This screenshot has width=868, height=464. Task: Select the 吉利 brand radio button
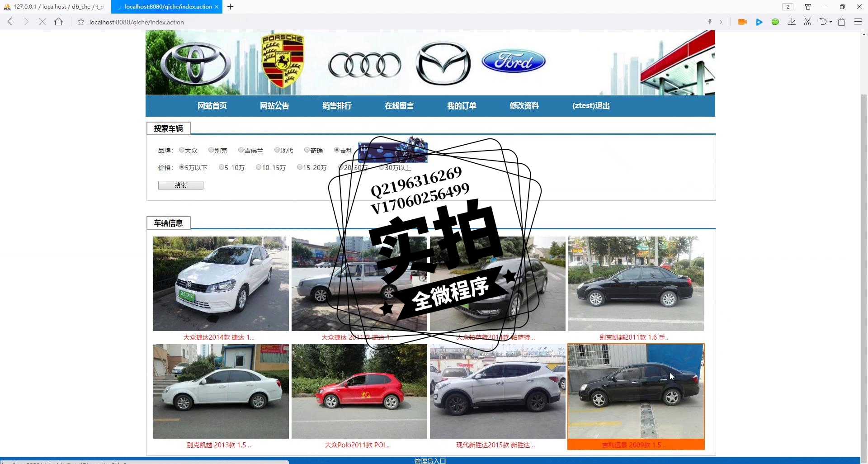tap(337, 150)
